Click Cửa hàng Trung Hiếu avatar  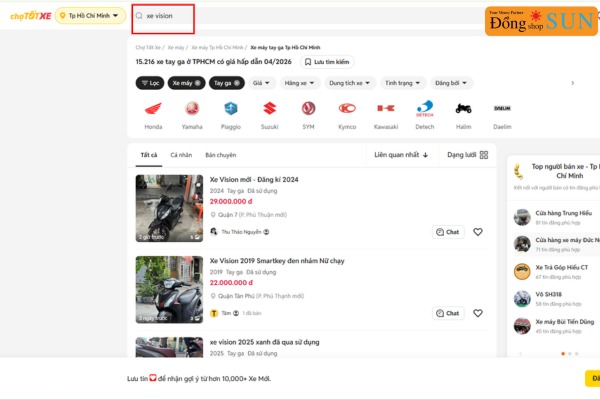[522, 217]
